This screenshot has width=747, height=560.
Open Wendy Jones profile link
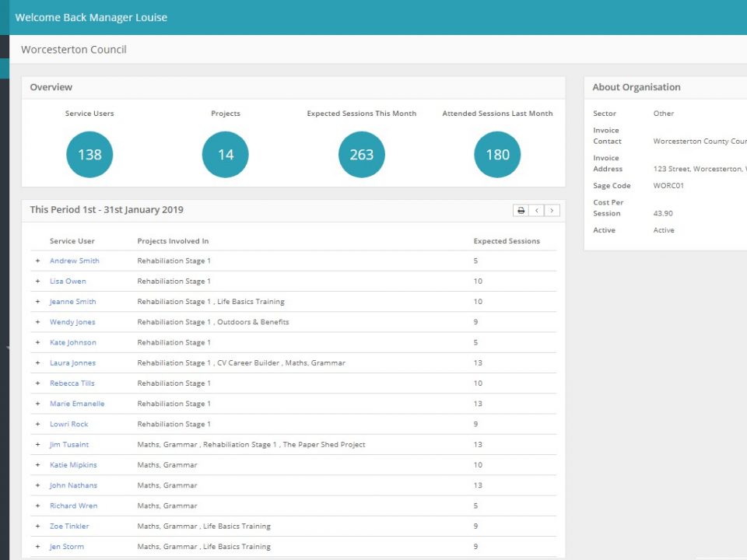pos(72,322)
